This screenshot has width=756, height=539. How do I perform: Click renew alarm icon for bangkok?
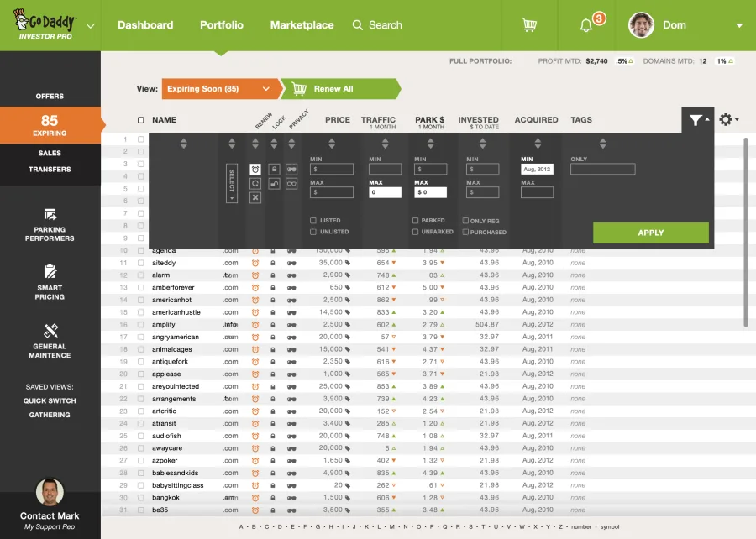tap(255, 498)
